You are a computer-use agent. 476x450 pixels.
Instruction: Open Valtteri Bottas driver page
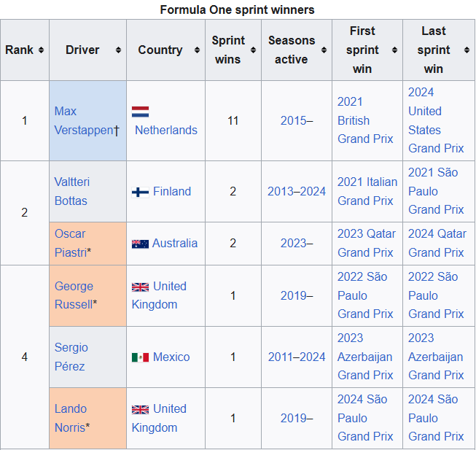72,191
